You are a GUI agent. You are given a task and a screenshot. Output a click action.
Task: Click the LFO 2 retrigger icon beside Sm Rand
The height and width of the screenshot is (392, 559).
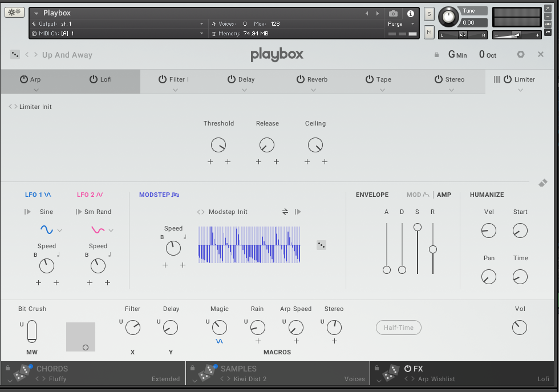coord(79,212)
